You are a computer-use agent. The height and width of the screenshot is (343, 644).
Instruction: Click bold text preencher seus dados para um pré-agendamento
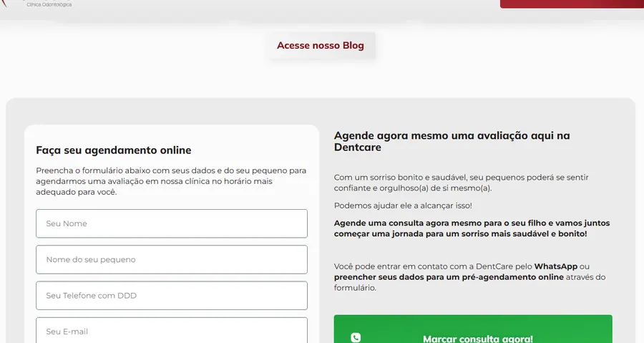(449, 277)
